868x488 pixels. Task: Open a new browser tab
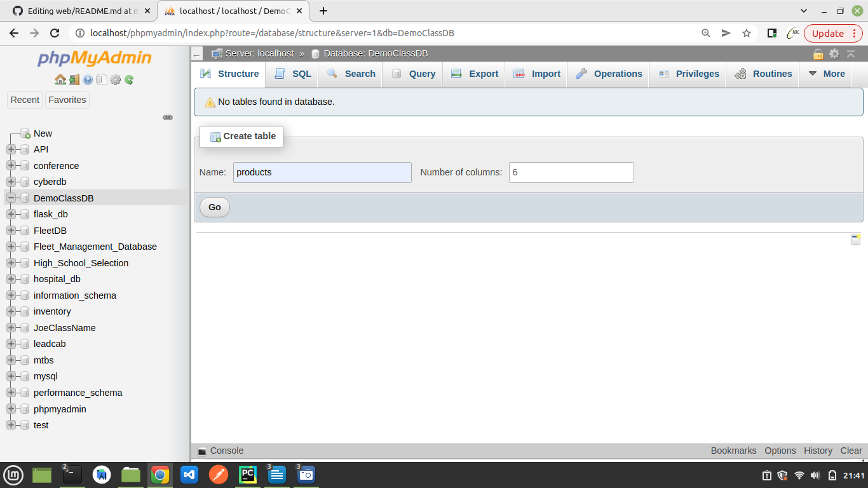click(x=323, y=11)
